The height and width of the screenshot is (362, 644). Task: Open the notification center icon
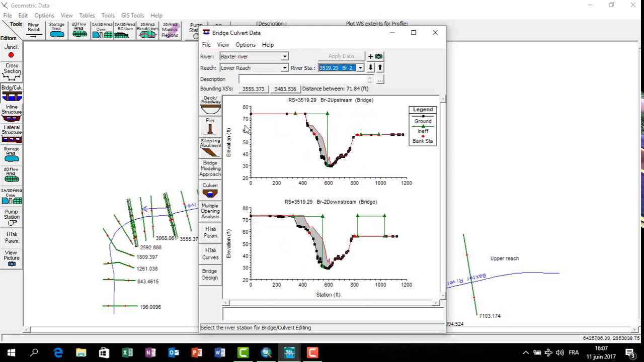[x=630, y=352]
